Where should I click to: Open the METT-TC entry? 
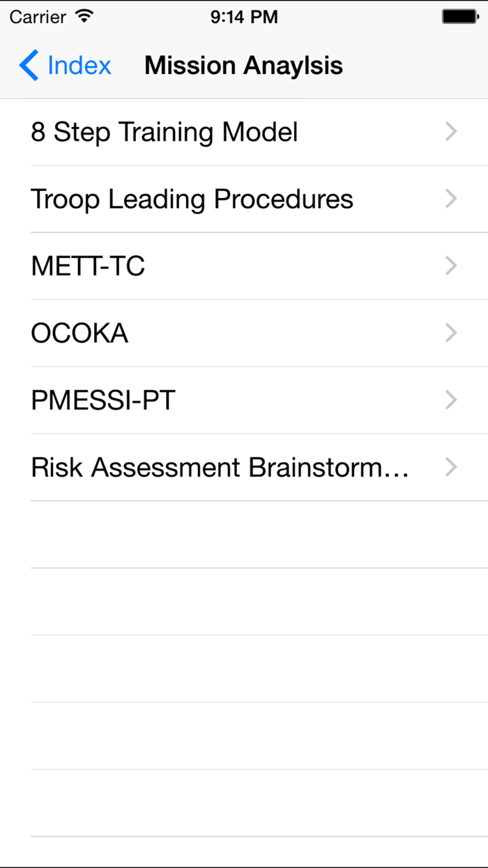coord(87,266)
